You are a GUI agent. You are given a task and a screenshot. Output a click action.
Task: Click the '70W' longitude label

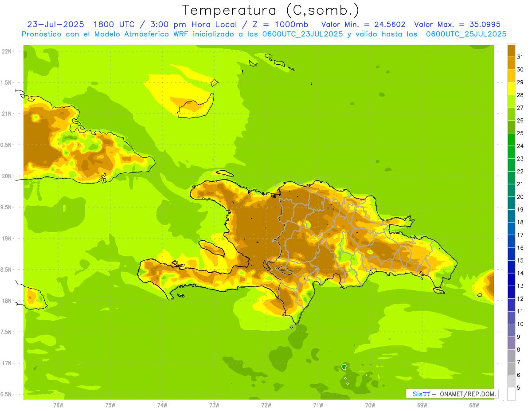[x=370, y=405]
